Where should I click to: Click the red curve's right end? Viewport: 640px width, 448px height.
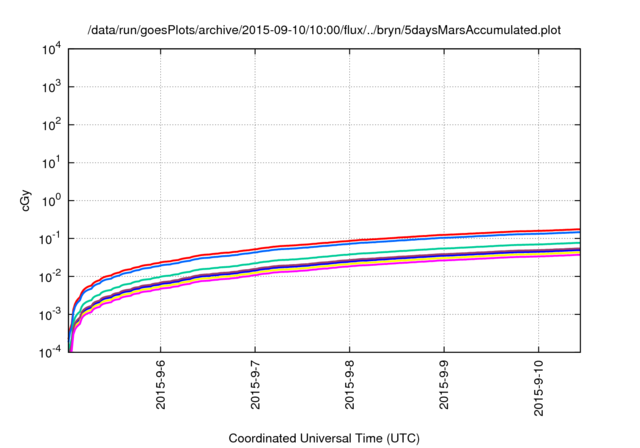(x=578, y=229)
